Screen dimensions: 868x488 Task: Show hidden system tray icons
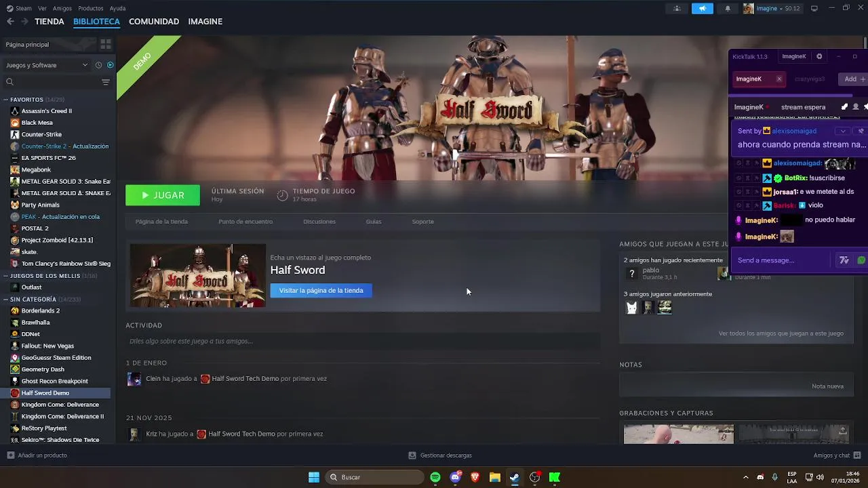(746, 477)
